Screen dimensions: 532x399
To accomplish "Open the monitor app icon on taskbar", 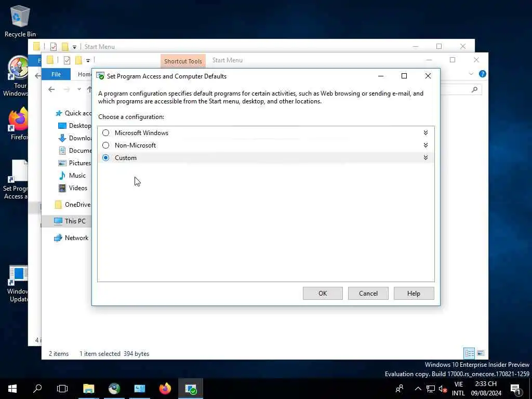I will (139, 389).
